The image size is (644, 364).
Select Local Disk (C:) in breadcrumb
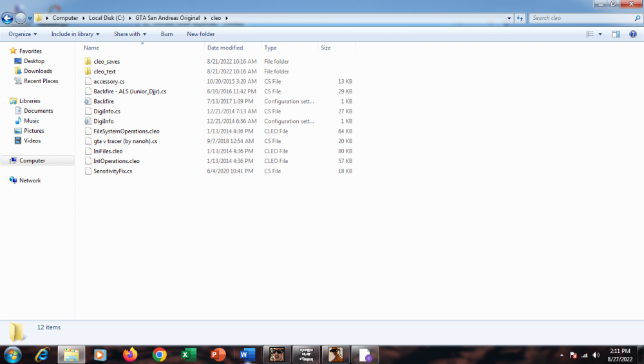click(106, 18)
